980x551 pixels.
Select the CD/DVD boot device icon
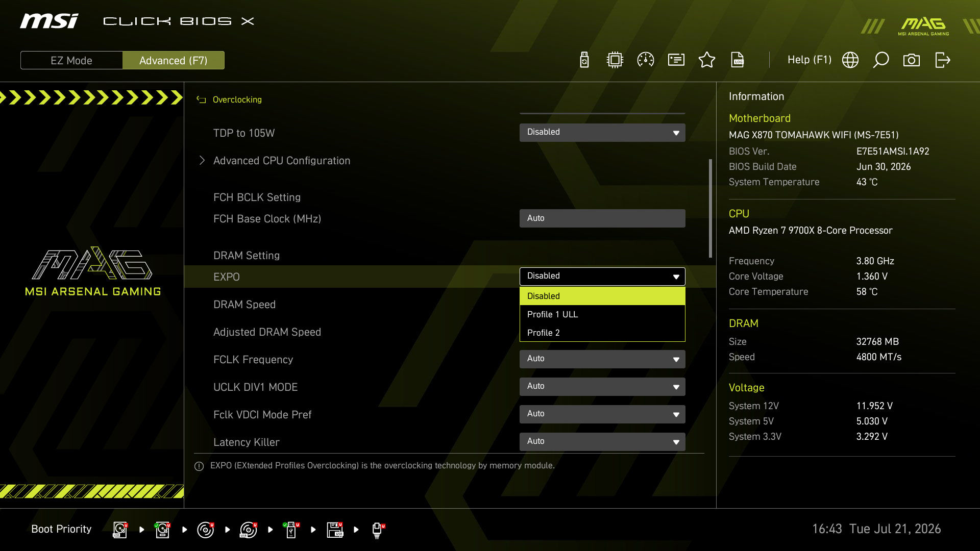206,530
